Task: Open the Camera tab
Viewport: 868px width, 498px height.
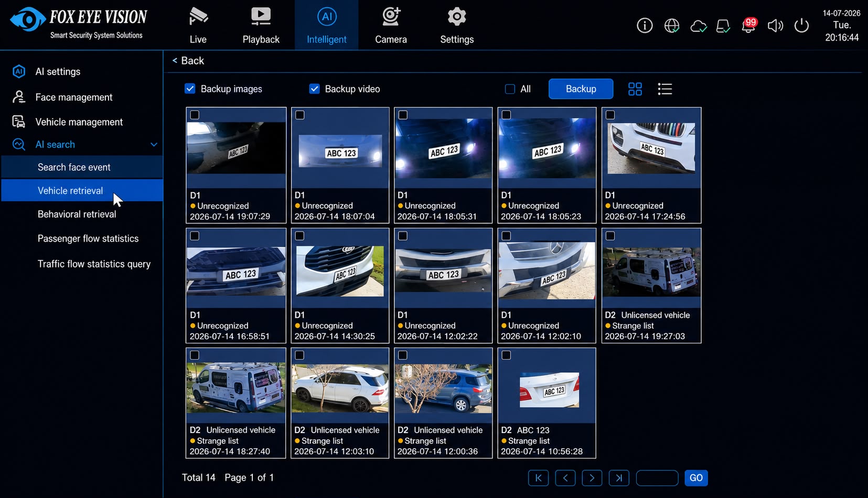Action: tap(391, 25)
